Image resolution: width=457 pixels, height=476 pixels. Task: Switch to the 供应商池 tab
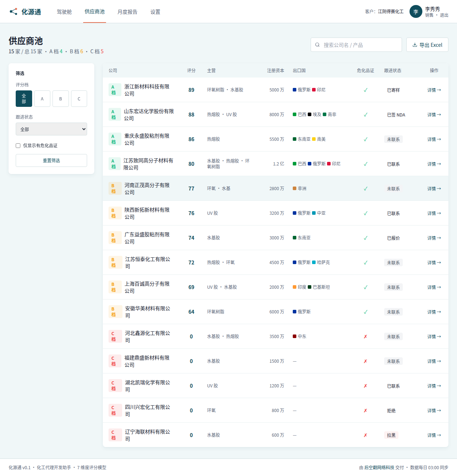tap(95, 11)
